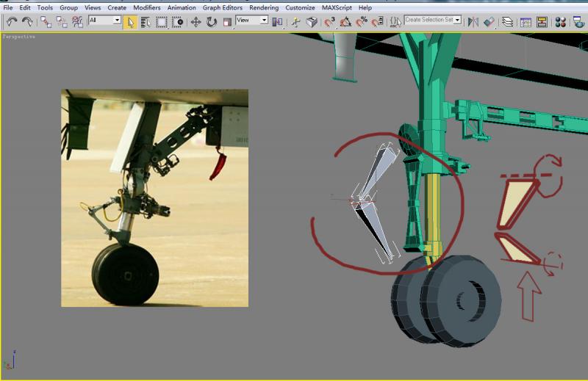Open the Graph Editors menu

coord(223,7)
